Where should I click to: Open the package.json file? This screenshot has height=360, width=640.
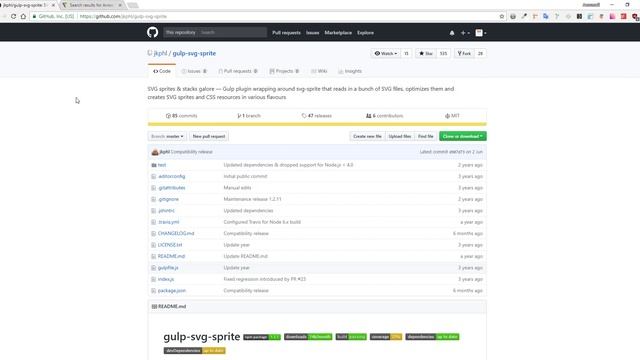pos(172,291)
